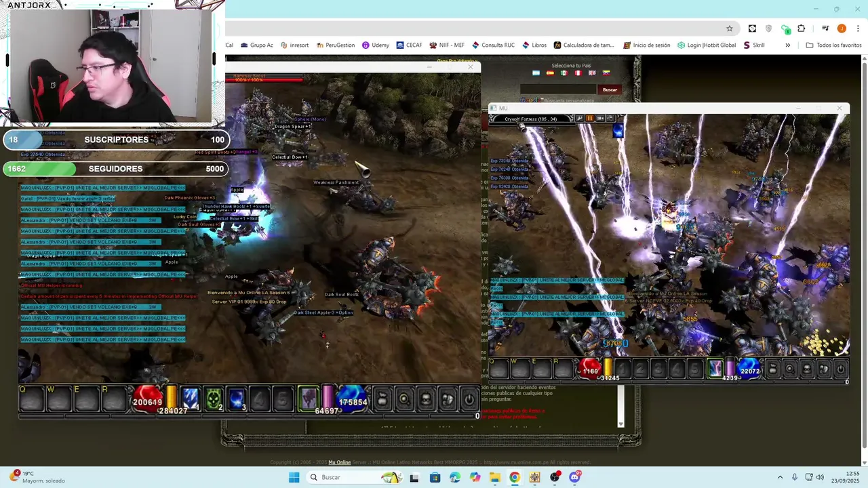This screenshot has width=868, height=488.
Task: Open the cash shop bag icon in right MU window
Action: point(772,369)
